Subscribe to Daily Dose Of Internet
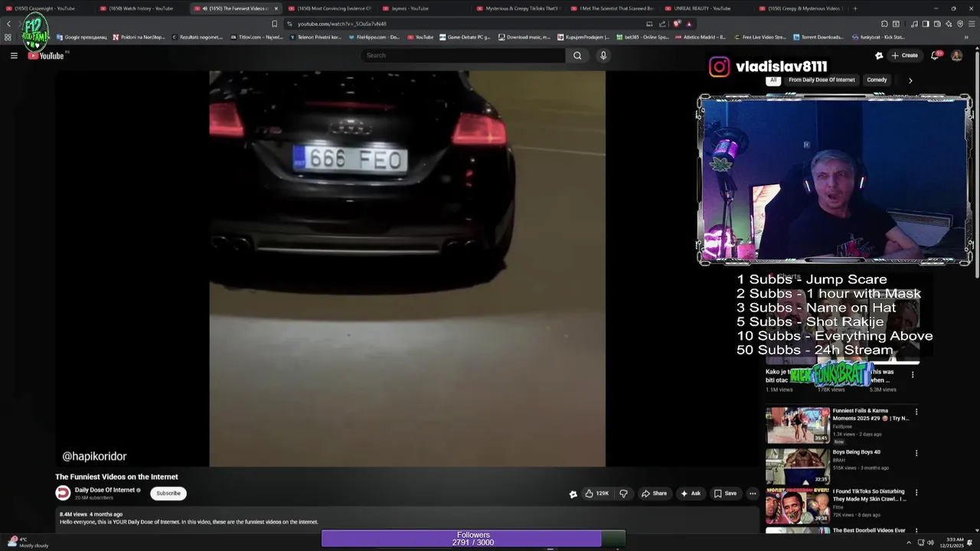Viewport: 980px width, 551px height. click(168, 494)
